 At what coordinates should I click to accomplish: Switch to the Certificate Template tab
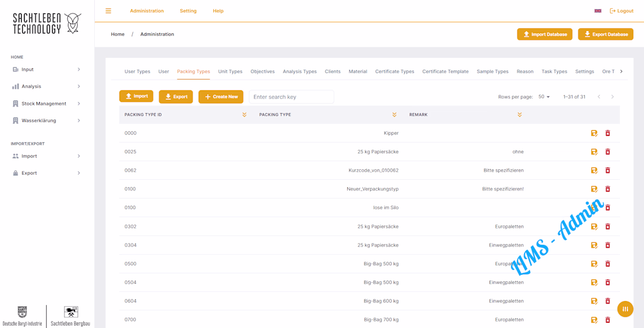click(445, 71)
